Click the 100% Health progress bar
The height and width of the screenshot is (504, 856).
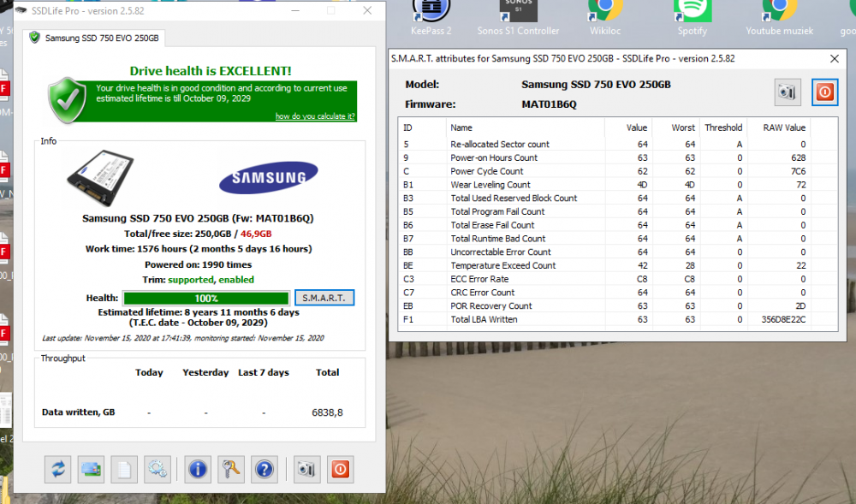[205, 299]
